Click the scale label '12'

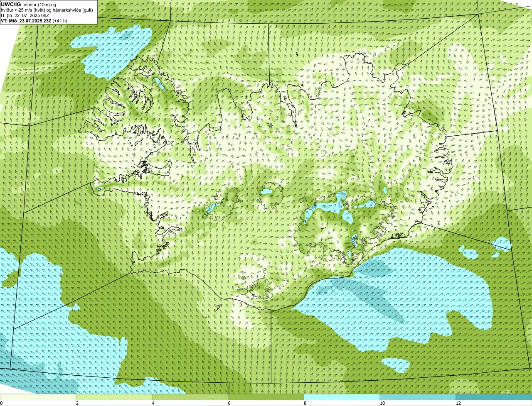pyautogui.click(x=458, y=403)
